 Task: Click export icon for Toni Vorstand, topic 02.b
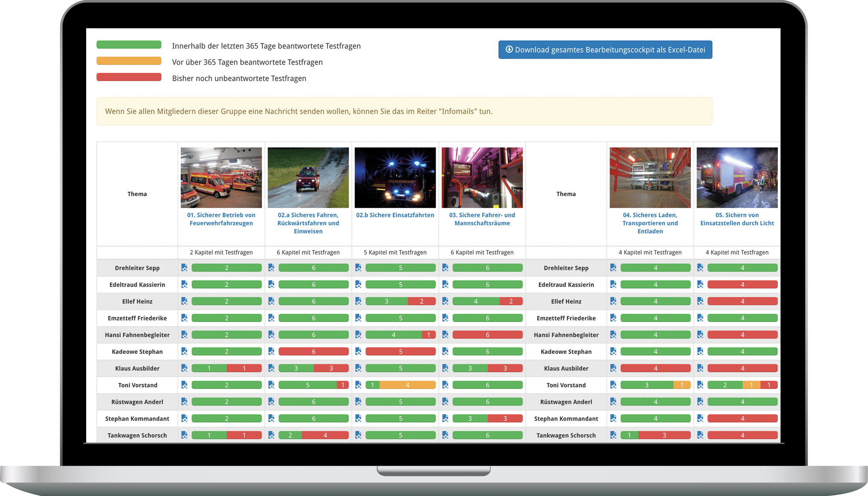tap(358, 385)
